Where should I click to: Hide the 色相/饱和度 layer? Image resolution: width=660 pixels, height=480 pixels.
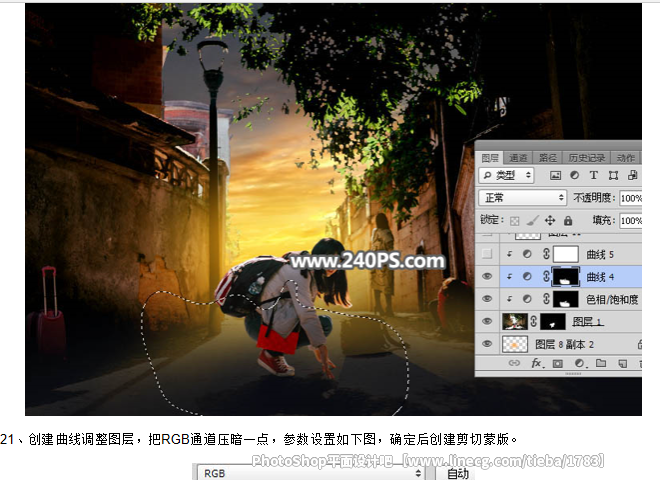pos(487,299)
